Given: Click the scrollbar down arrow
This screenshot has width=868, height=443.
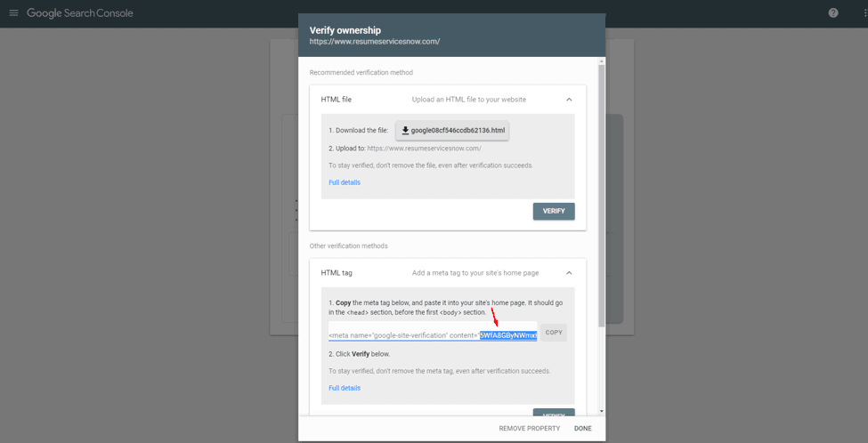Looking at the screenshot, I should pyautogui.click(x=601, y=412).
